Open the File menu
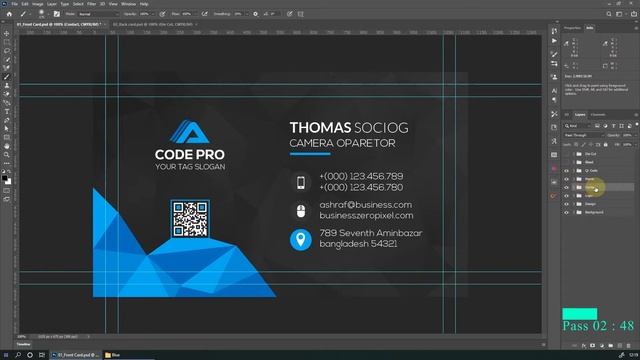This screenshot has width=640, height=360. pyautogui.click(x=14, y=4)
